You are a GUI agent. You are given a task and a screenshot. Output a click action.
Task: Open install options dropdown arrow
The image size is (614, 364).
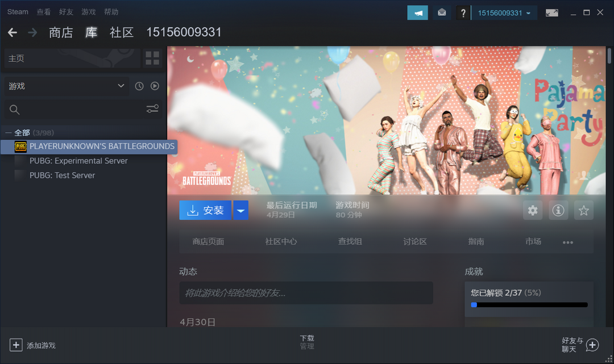241,210
